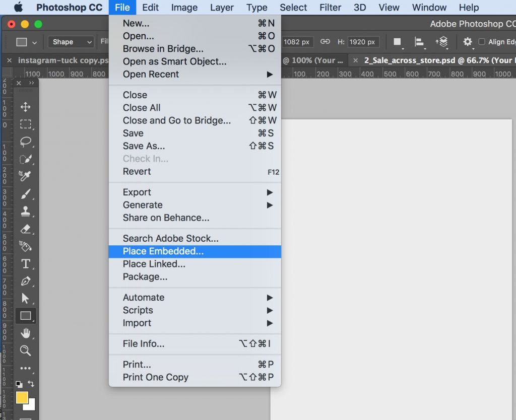Open the Shape tool mode dropdown
Viewport: 516px width, 420px height.
click(71, 42)
